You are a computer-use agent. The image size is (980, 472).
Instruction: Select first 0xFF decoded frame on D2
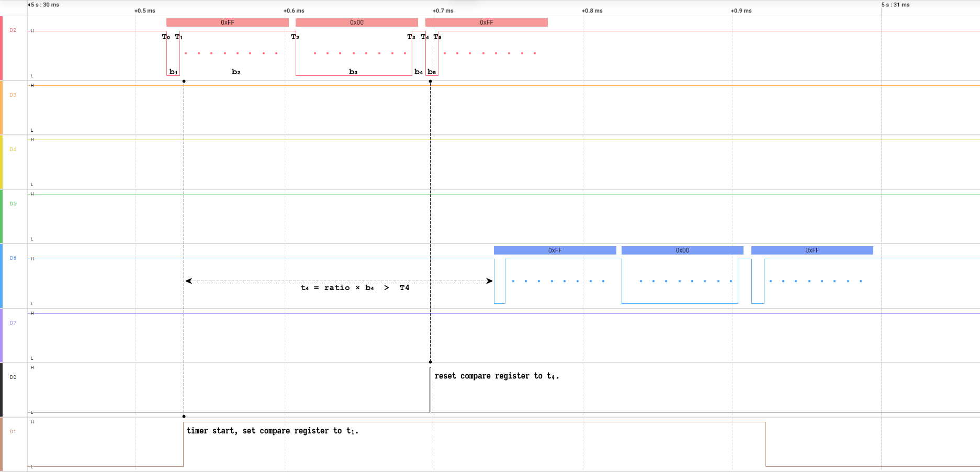227,22
